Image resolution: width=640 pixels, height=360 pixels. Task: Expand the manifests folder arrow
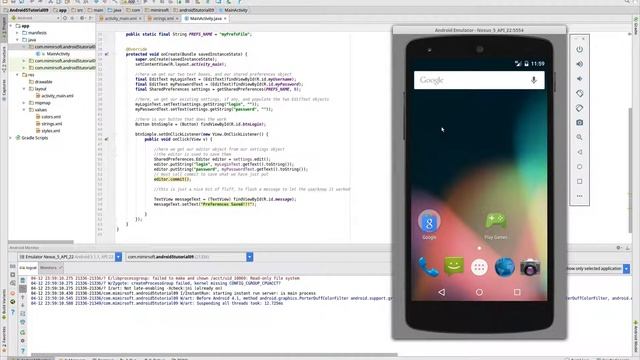[18, 33]
